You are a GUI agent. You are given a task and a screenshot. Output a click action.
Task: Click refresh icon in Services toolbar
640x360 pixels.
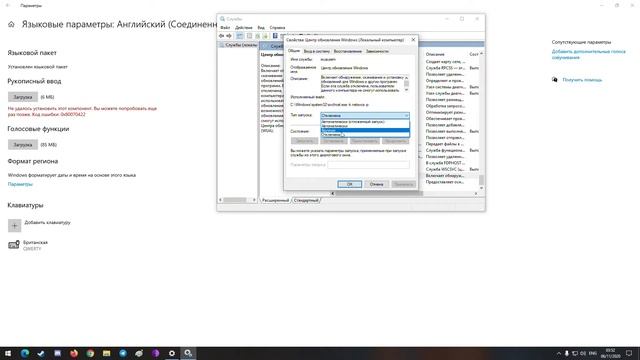point(258,36)
